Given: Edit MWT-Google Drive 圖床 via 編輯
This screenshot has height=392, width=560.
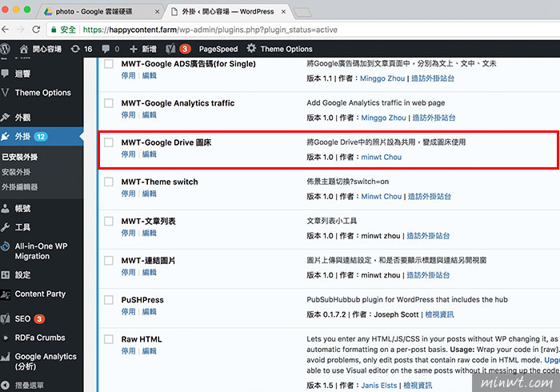Looking at the screenshot, I should coord(150,154).
